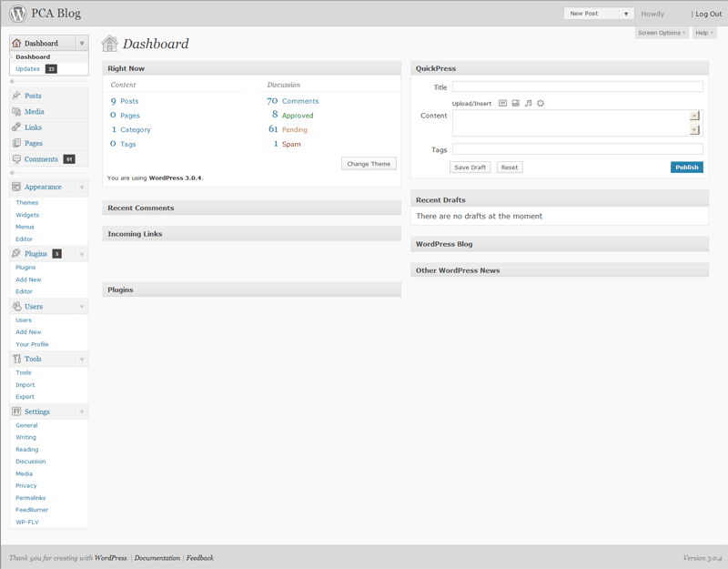Click the plug icon of the Plugins menu
The width and height of the screenshot is (728, 569).
[x=16, y=253]
